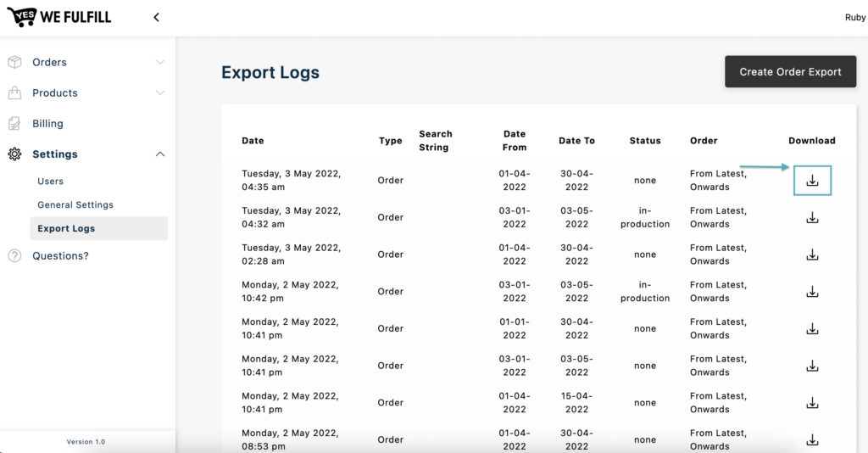
Task: Go to the Billing page
Action: pyautogui.click(x=47, y=124)
